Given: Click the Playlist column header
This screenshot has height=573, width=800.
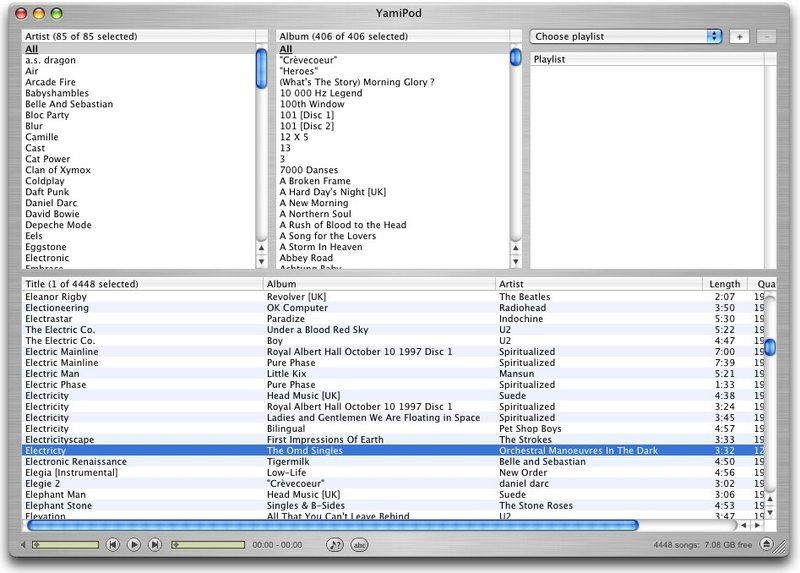Looking at the screenshot, I should click(x=647, y=59).
